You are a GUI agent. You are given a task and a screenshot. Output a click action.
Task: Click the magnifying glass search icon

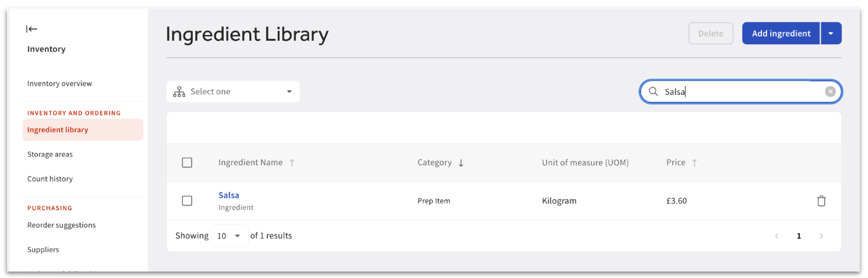tap(654, 91)
